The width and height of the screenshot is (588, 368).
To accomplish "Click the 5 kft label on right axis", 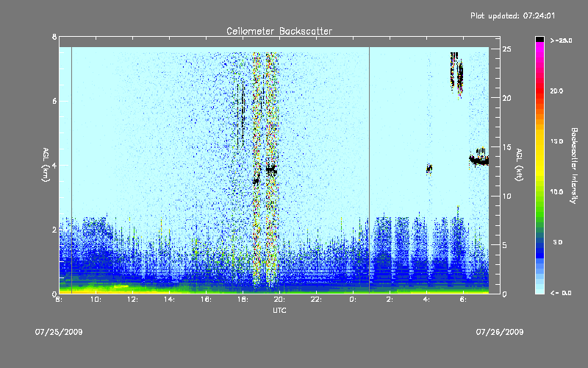I will [x=505, y=245].
